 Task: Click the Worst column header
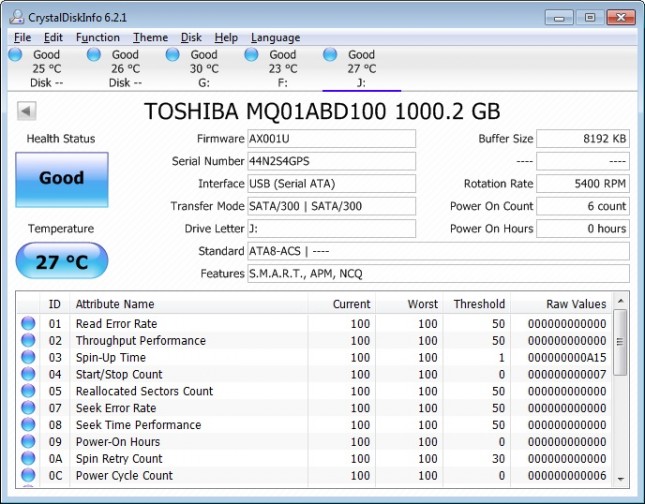tap(409, 304)
